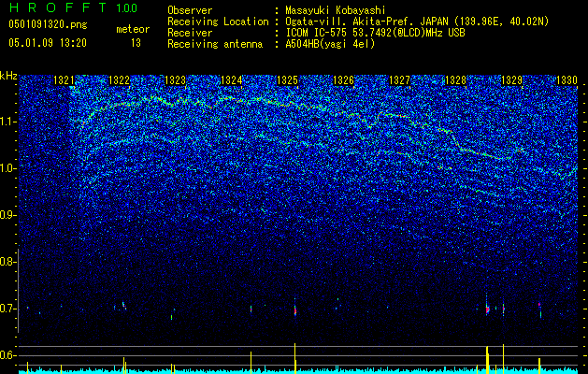588x374 pixels.
Task: Click the Receiving Location label
Action: point(218,22)
